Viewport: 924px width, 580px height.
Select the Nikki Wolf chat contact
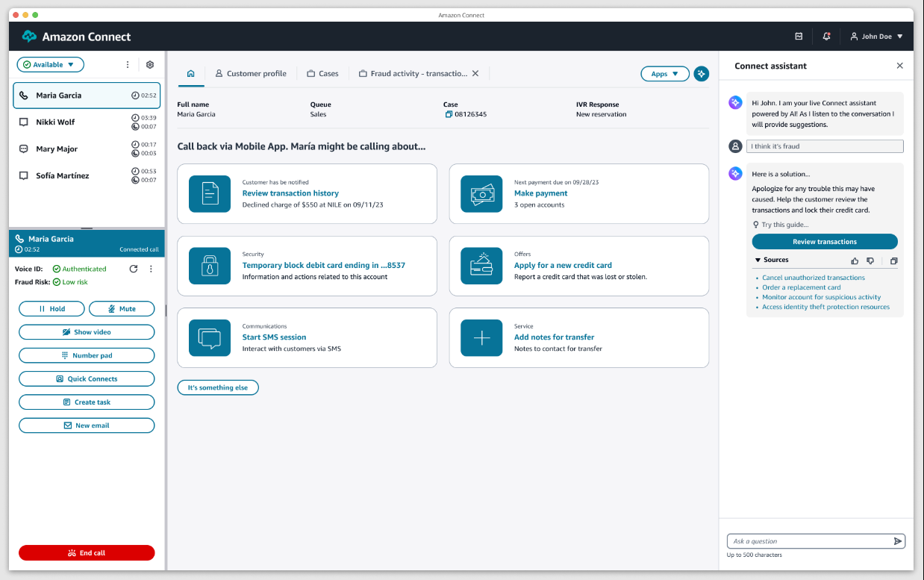click(87, 122)
